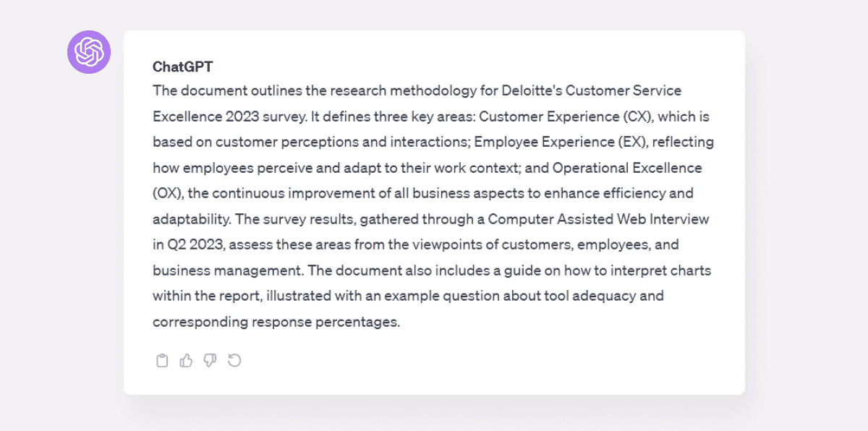Image resolution: width=868 pixels, height=431 pixels.
Task: Copy the ChatGPT response to clipboard
Action: (x=162, y=360)
